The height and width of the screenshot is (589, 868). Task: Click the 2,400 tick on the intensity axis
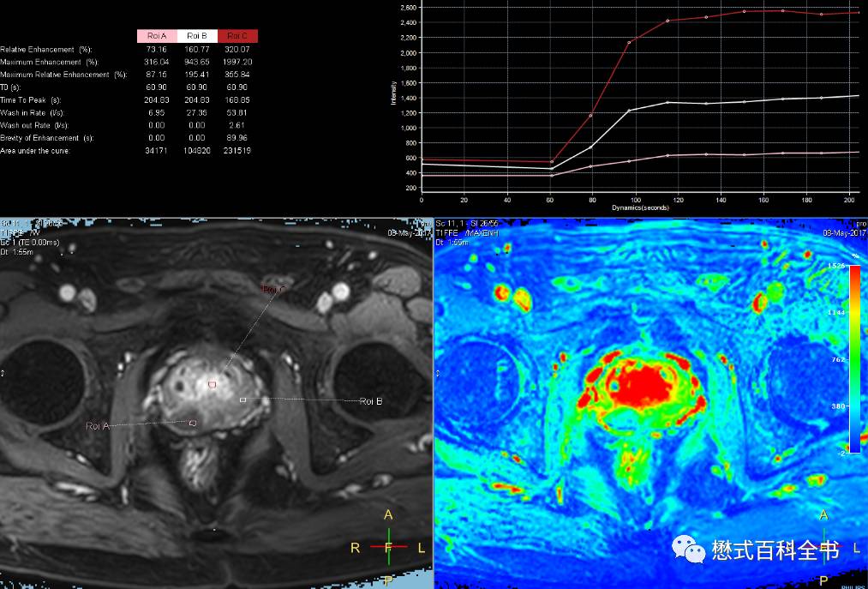point(409,22)
